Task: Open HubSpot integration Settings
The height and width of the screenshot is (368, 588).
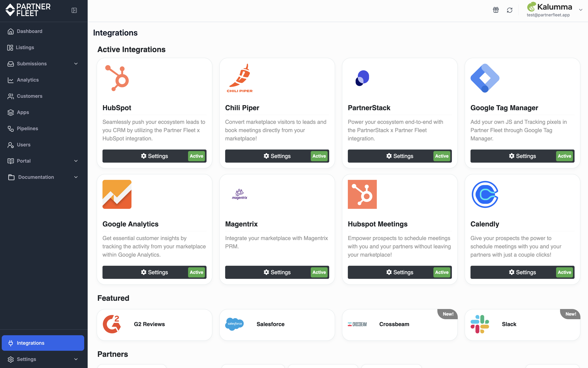Action: 154,156
